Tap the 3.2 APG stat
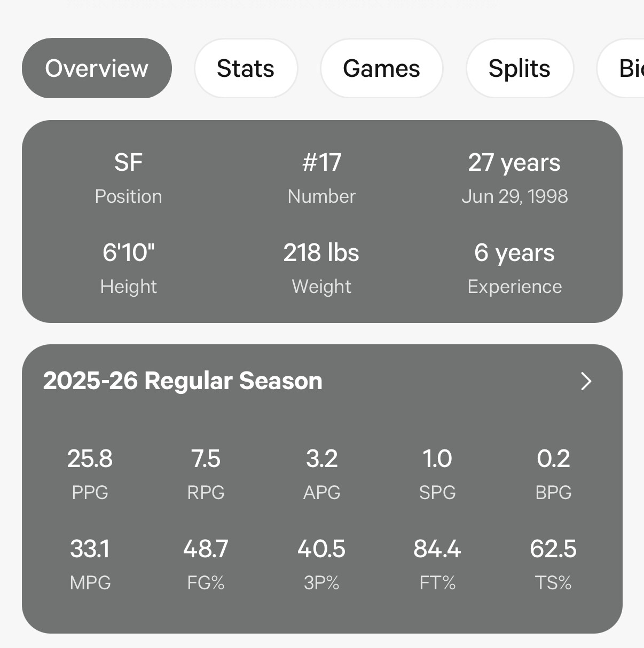 point(321,472)
